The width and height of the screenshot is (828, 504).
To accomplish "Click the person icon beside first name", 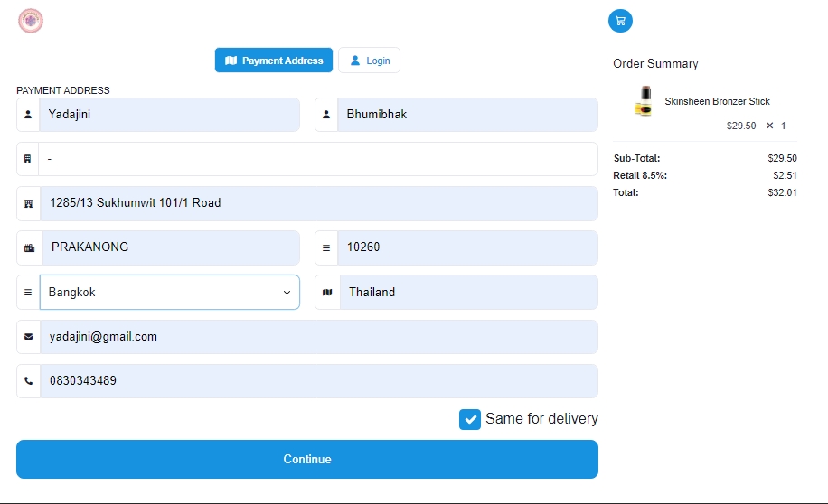I will 28,115.
